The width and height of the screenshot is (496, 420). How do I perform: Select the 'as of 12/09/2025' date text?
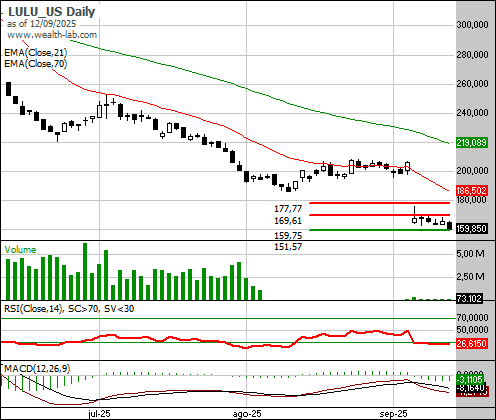tap(41, 24)
